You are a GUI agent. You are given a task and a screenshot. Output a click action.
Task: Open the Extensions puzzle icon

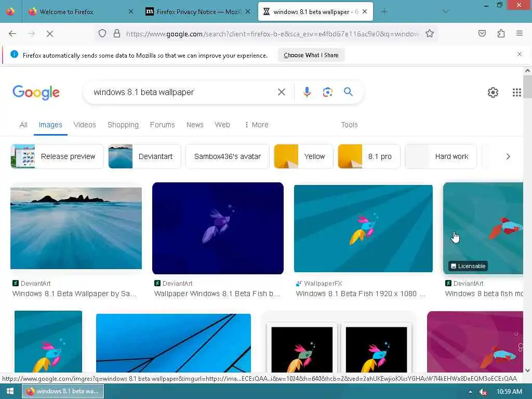[x=501, y=33]
